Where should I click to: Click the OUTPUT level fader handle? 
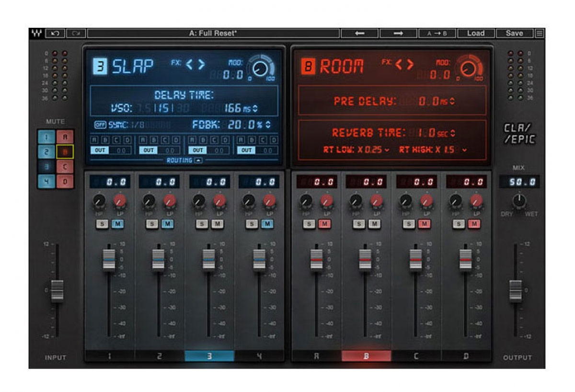[516, 291]
